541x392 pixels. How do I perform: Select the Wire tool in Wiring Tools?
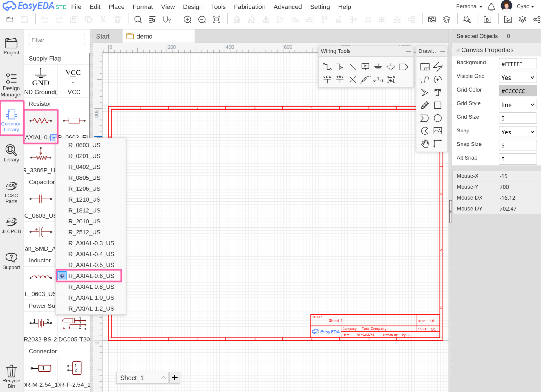tap(327, 67)
